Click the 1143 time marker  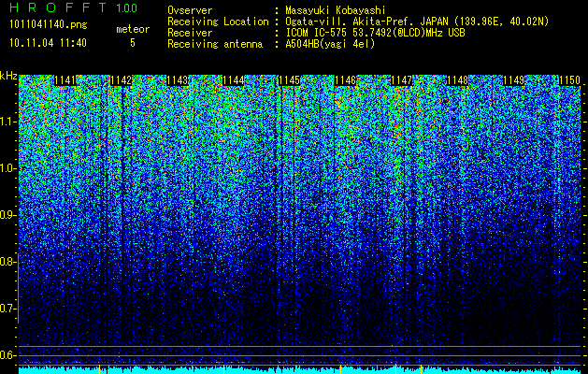[x=177, y=80]
